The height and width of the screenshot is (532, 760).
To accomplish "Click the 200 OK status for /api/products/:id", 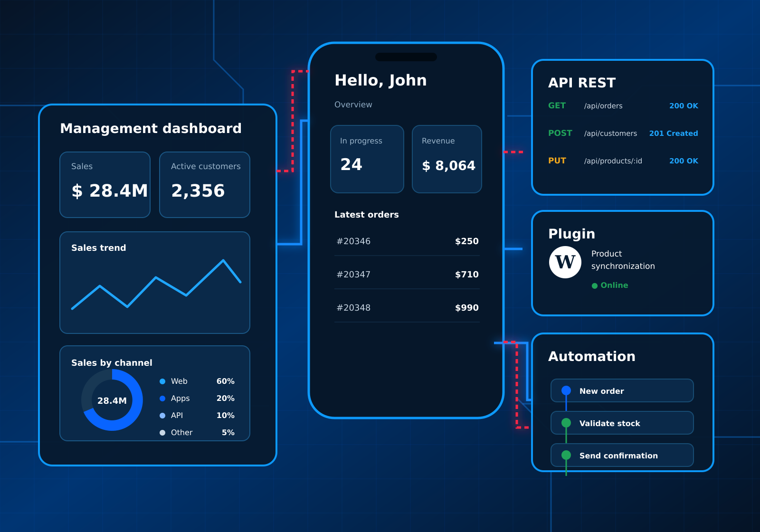I will (x=684, y=161).
